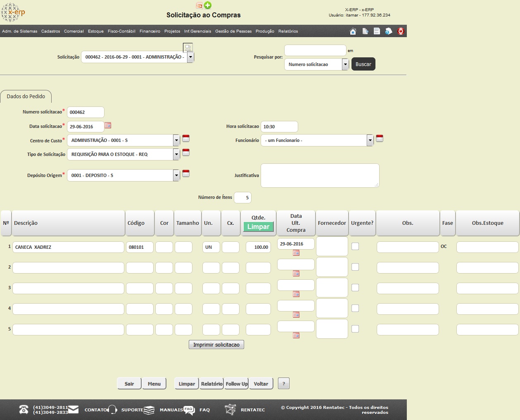520x420 pixels.
Task: Click the orange slideshow icon above the title
Action: click(x=199, y=5)
